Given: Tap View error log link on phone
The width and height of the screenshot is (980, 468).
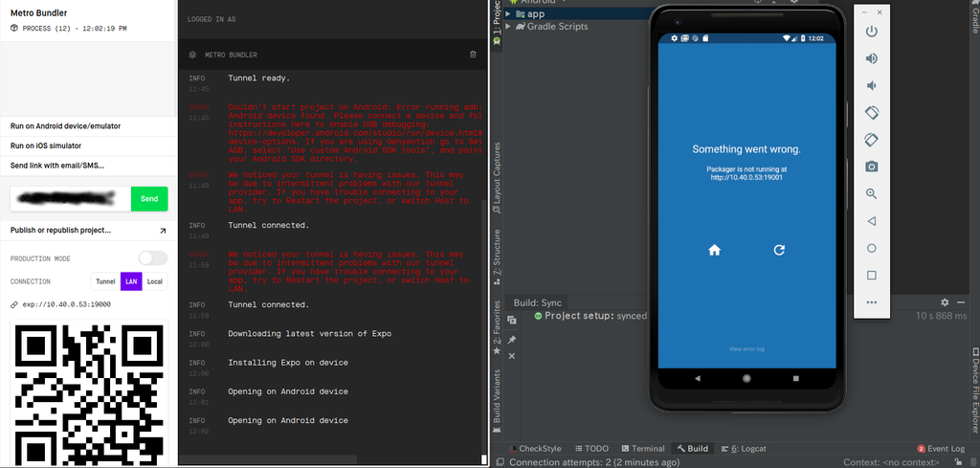Looking at the screenshot, I should 746,349.
